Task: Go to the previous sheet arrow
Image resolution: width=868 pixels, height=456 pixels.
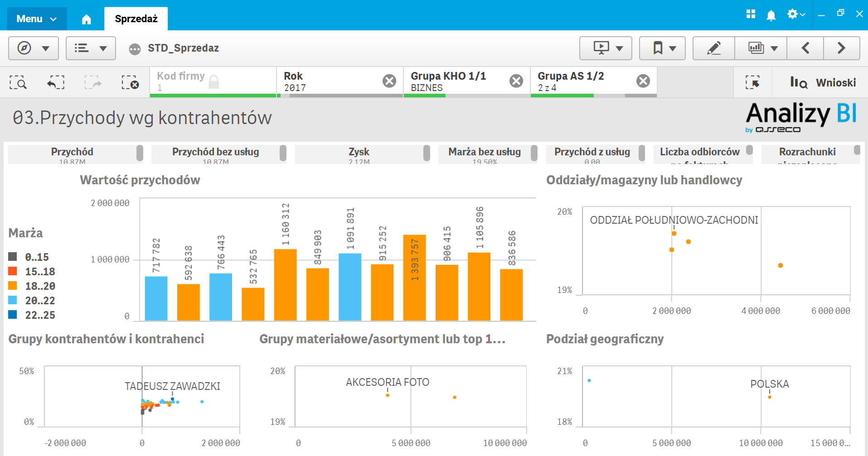Action: 805,48
